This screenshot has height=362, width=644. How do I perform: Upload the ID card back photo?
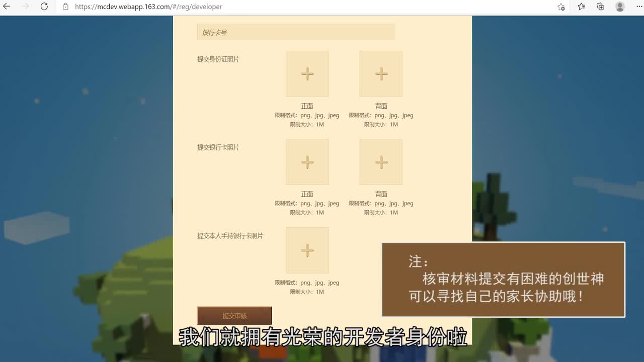pyautogui.click(x=381, y=73)
